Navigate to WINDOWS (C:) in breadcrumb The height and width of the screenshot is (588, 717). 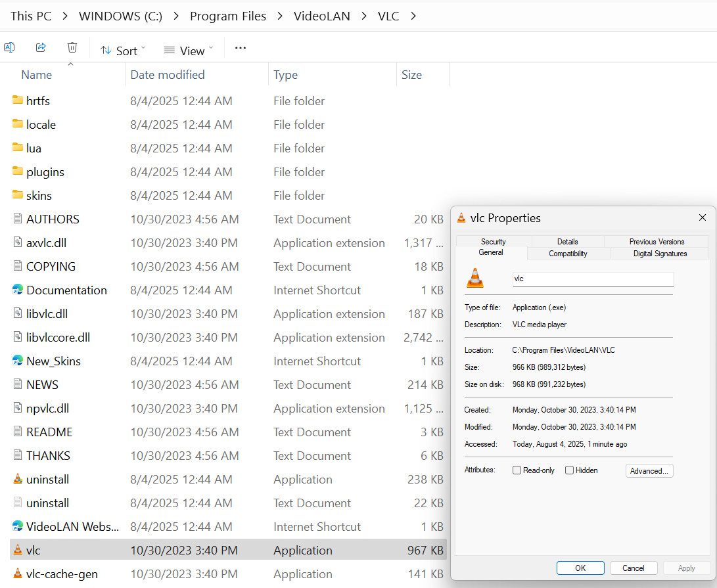pos(120,16)
